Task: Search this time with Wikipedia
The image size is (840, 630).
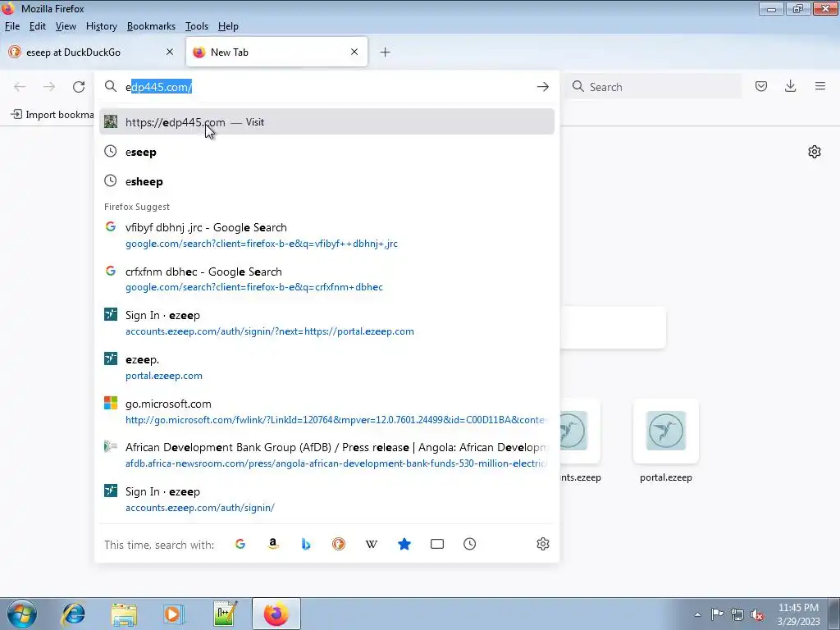Action: 372,544
